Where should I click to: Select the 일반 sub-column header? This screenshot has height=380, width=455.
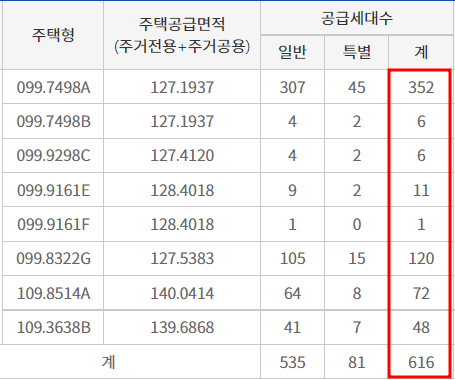(292, 52)
